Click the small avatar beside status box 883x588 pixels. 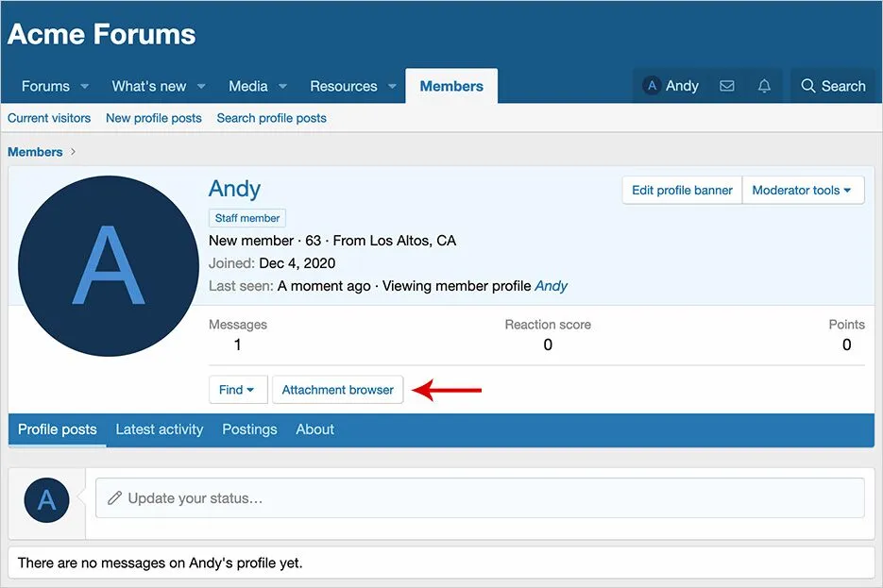tap(46, 500)
